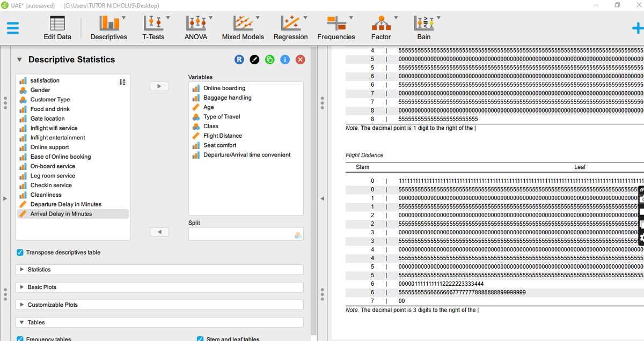Click note about 3 digits decimal point
Image resolution: width=644 pixels, height=341 pixels.
[412, 310]
